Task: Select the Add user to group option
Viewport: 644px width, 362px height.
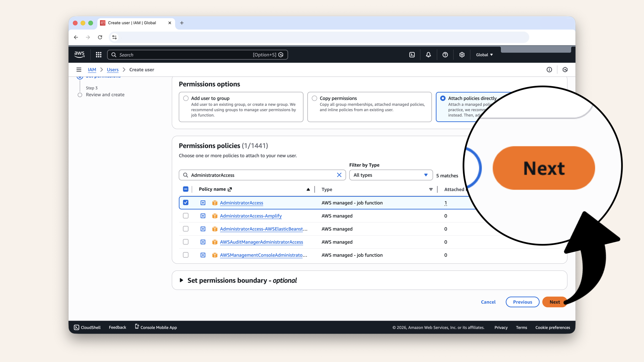Action: click(186, 98)
